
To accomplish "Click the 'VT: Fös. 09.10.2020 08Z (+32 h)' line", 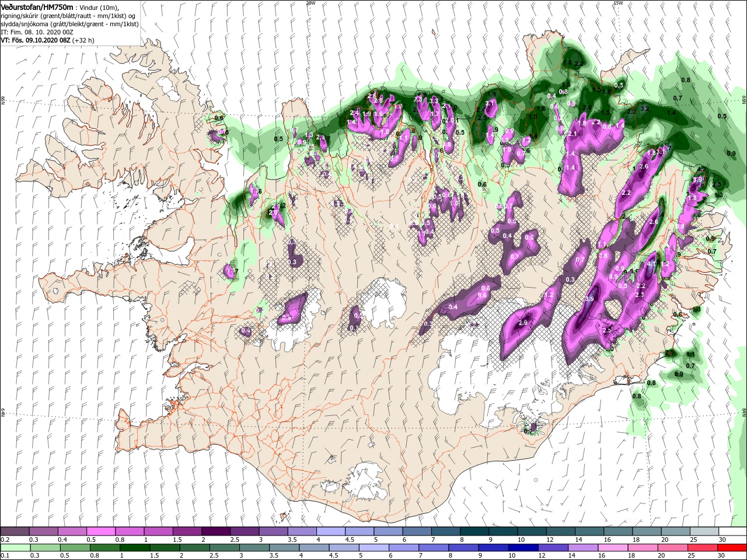I will 48,40.
